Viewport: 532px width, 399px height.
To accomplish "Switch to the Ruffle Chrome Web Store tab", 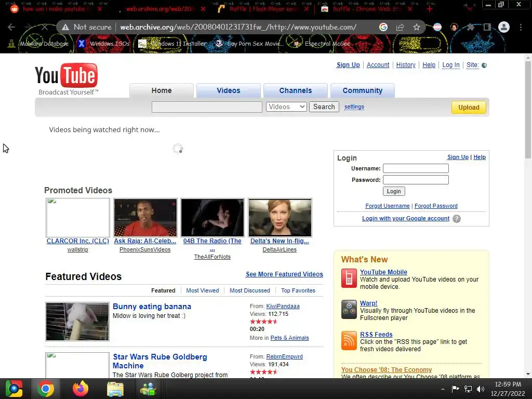I will click(366, 9).
